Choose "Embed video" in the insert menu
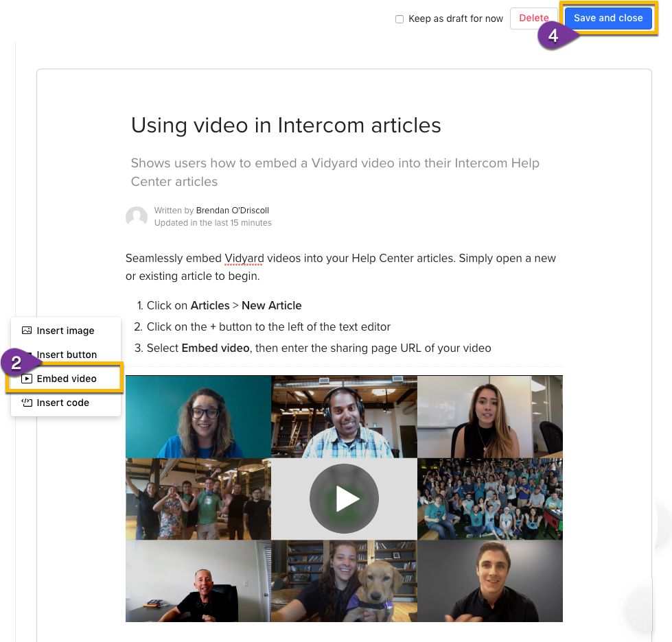This screenshot has height=642, width=672. [x=65, y=378]
